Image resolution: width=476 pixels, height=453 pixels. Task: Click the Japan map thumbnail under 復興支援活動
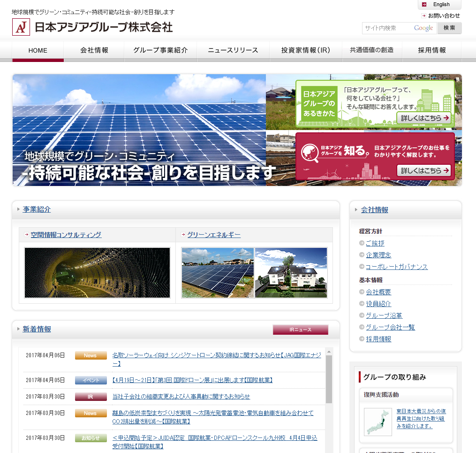378,422
